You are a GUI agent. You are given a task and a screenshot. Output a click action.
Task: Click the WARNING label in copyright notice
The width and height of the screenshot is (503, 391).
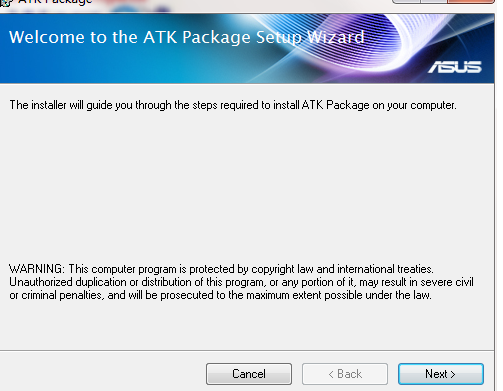(37, 269)
